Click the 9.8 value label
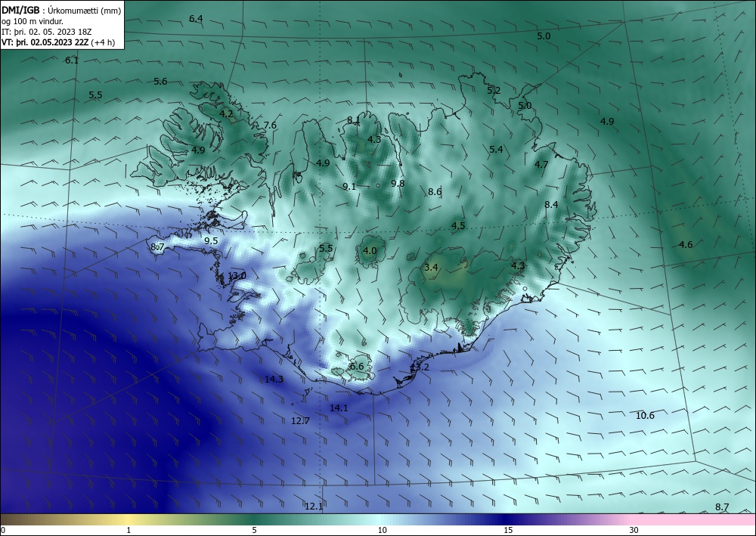Viewport: 756px width, 536px height. point(398,183)
